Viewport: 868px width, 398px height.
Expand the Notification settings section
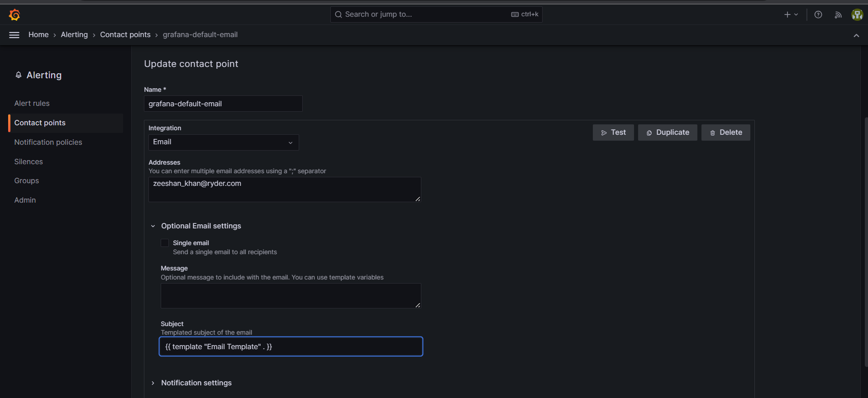[191, 383]
